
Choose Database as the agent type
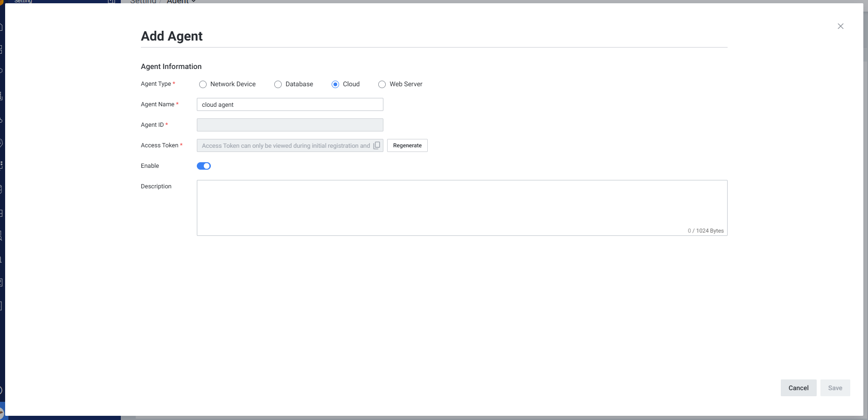(x=278, y=84)
